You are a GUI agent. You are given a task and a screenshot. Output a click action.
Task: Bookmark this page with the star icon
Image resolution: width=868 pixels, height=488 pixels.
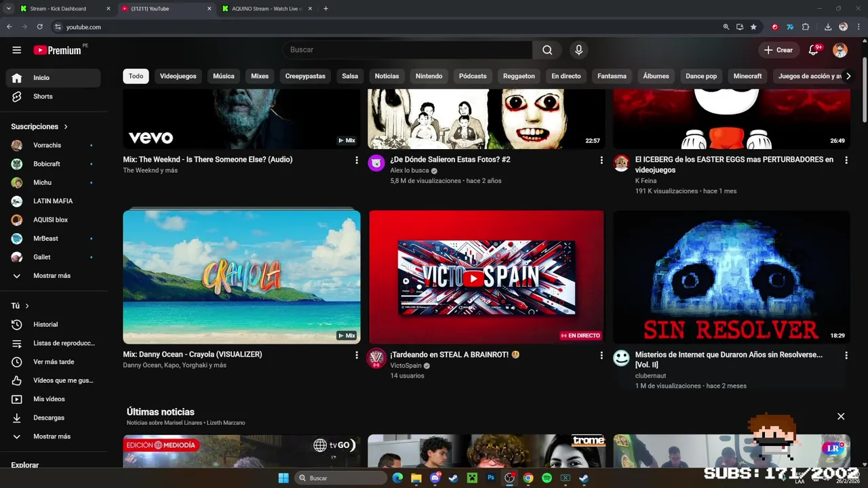[x=753, y=27]
